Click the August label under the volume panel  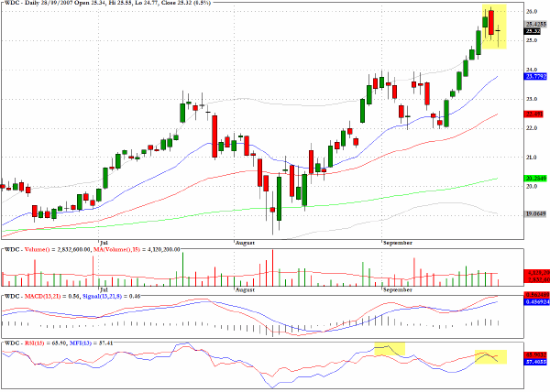pos(245,290)
